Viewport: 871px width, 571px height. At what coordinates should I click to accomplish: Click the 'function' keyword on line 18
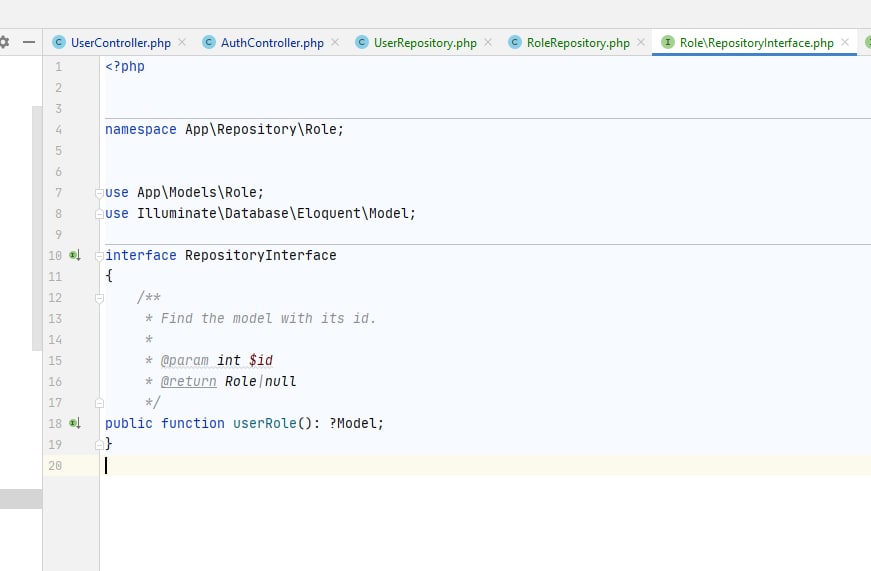coord(193,423)
